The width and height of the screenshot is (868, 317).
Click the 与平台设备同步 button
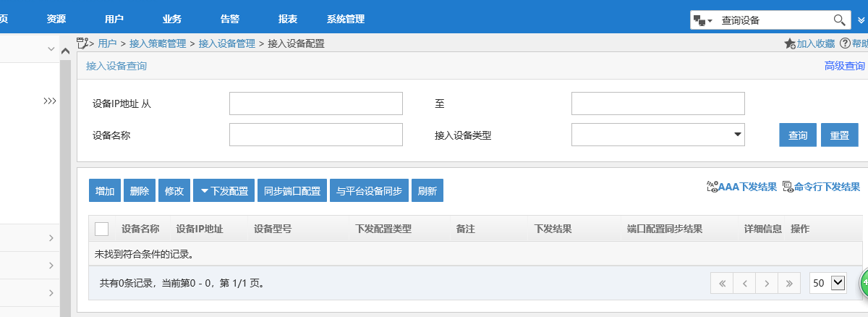pyautogui.click(x=370, y=191)
